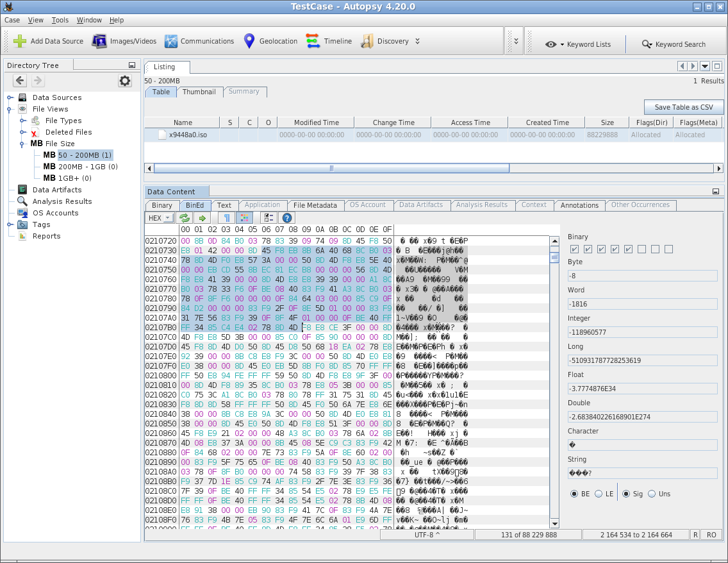Image resolution: width=728 pixels, height=563 pixels.
Task: Switch to Summary view tab
Action: (x=244, y=92)
